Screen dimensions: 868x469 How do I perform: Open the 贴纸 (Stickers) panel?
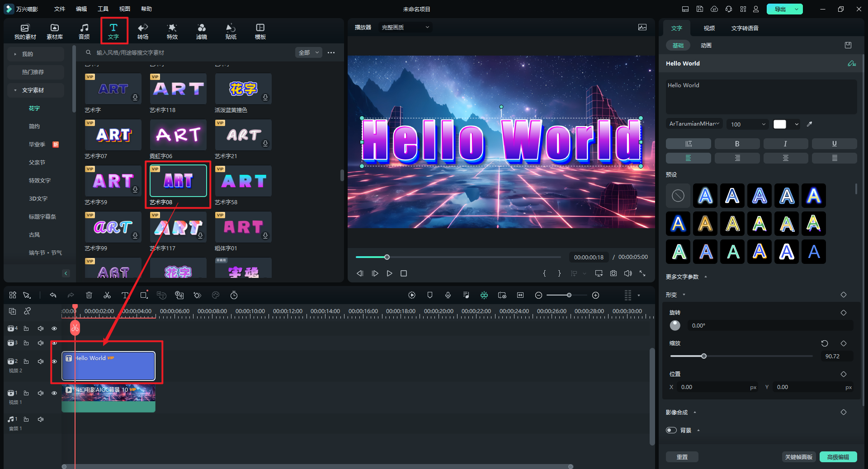click(x=231, y=31)
